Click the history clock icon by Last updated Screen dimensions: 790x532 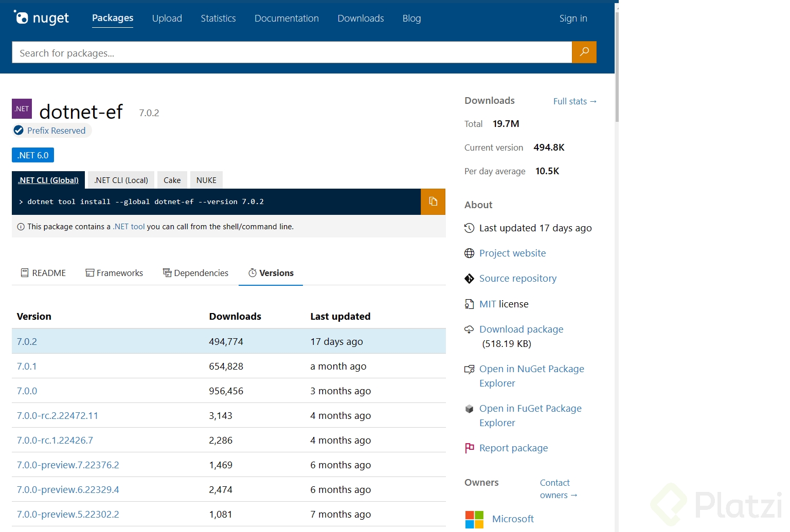469,228
